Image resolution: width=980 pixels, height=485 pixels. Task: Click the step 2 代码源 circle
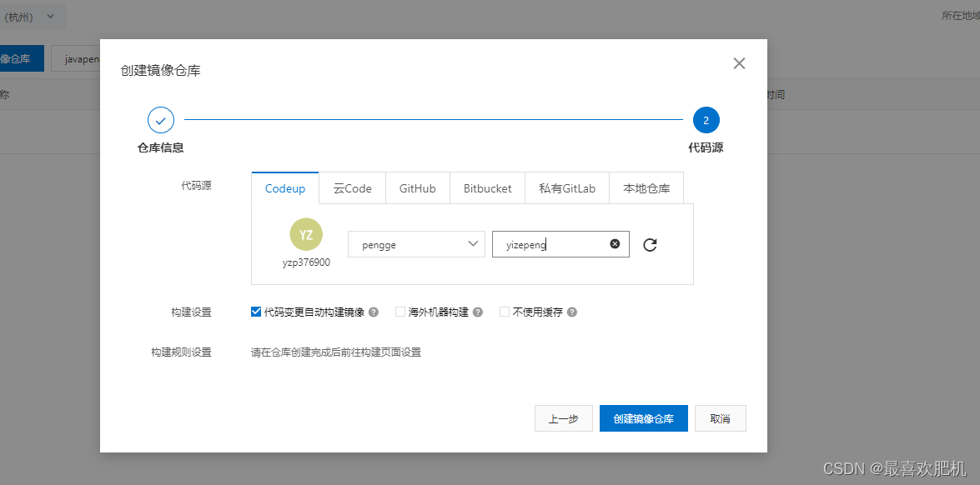pos(706,121)
